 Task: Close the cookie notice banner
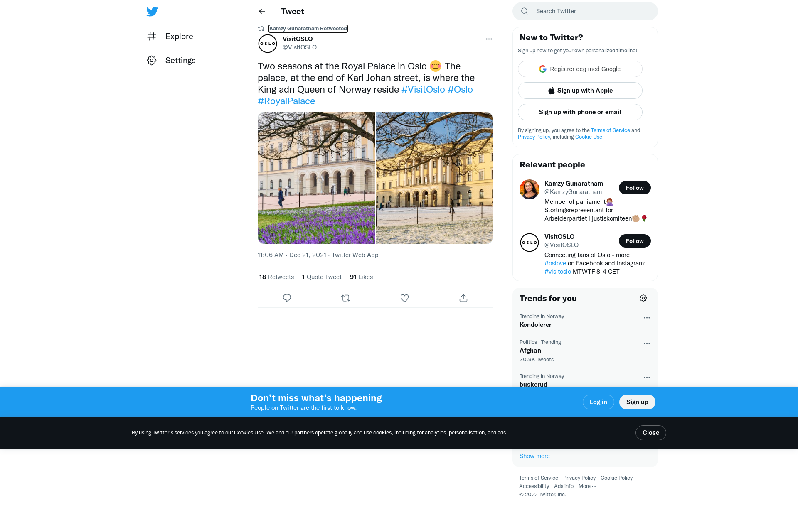(650, 433)
